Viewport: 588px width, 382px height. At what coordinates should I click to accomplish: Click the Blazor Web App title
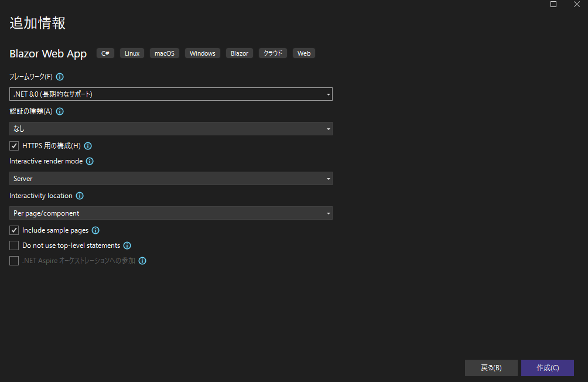tap(48, 54)
